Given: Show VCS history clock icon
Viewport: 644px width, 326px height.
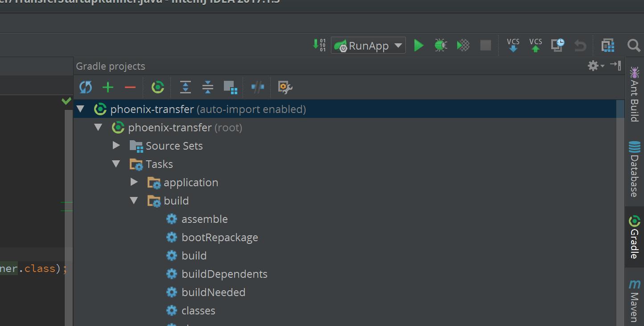Looking at the screenshot, I should coord(558,45).
